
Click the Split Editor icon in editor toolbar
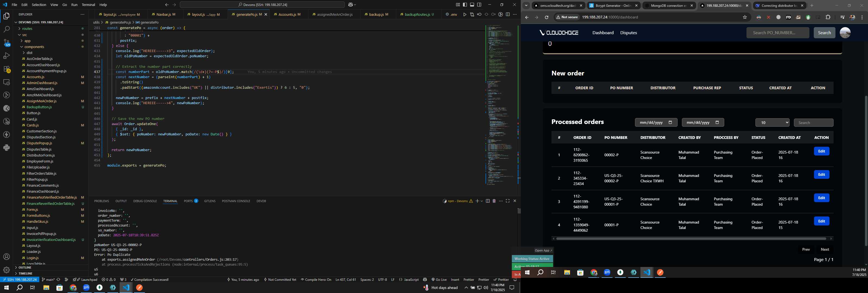tap(508, 14)
